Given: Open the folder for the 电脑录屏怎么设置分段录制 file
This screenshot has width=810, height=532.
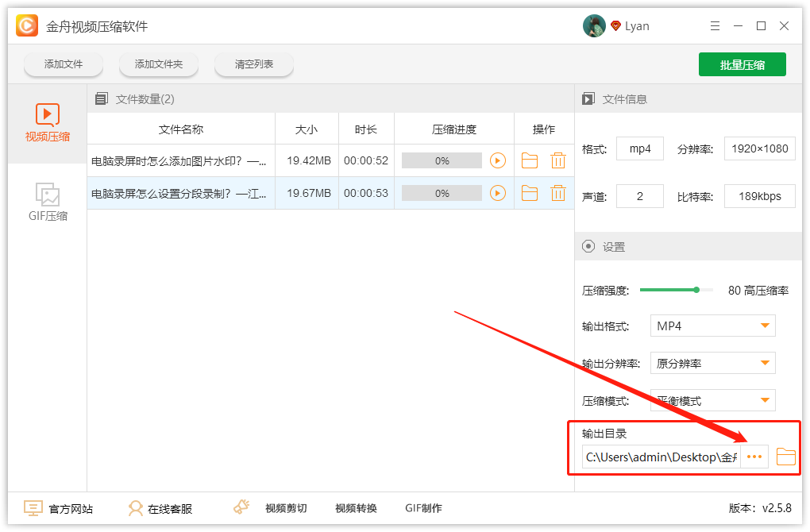Looking at the screenshot, I should (x=530, y=193).
